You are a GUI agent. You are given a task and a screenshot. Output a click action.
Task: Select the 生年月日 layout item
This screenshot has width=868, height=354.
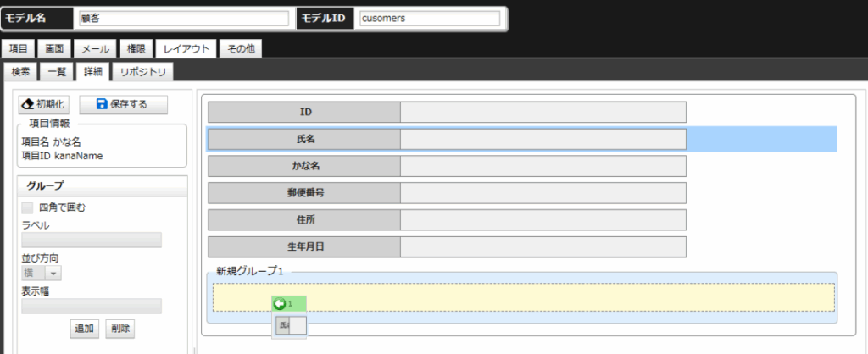tap(447, 246)
